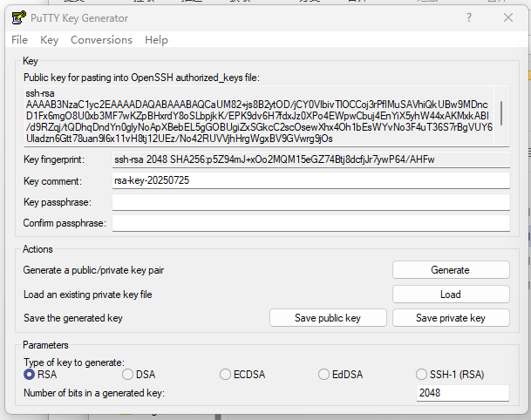
Task: Click the Confirm passphrase field
Action: click(310, 223)
